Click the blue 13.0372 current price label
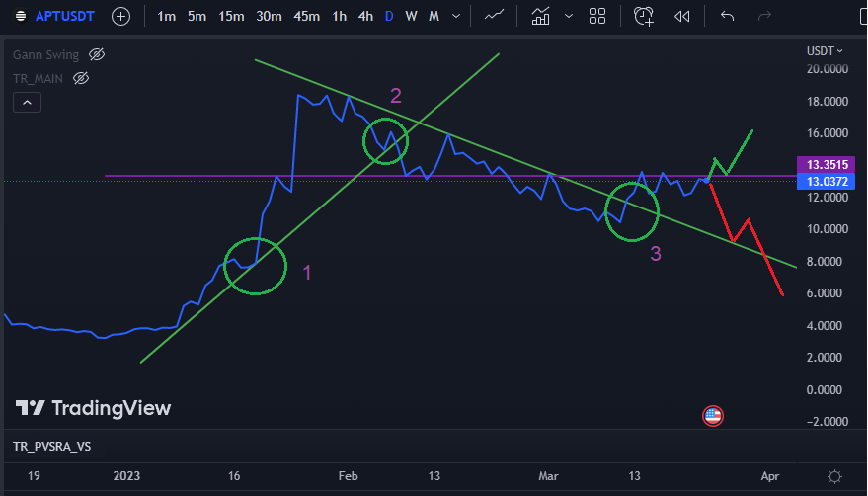 [826, 181]
